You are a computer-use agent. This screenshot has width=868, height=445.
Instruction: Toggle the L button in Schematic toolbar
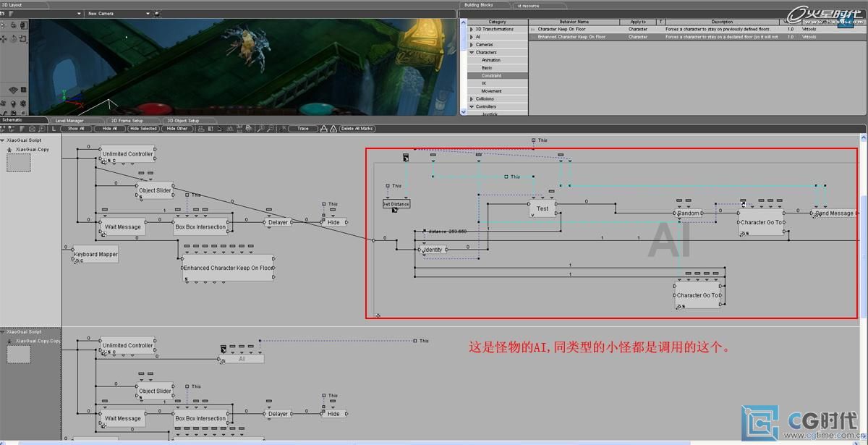coord(54,129)
